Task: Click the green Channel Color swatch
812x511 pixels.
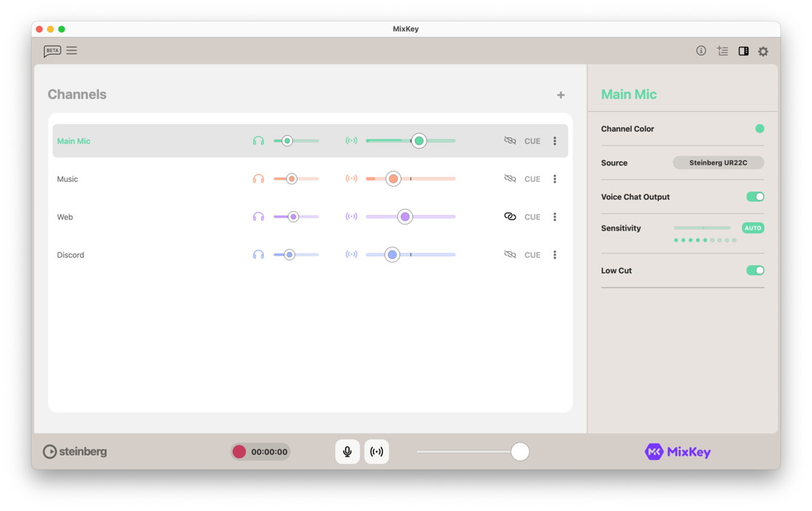Action: (x=759, y=129)
